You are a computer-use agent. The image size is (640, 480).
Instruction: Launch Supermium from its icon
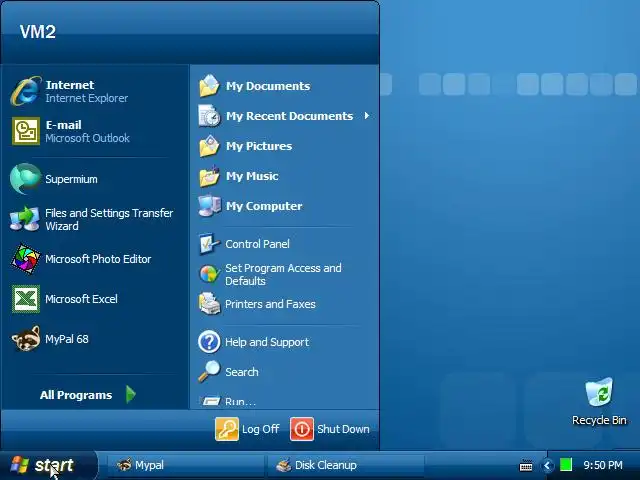click(26, 179)
